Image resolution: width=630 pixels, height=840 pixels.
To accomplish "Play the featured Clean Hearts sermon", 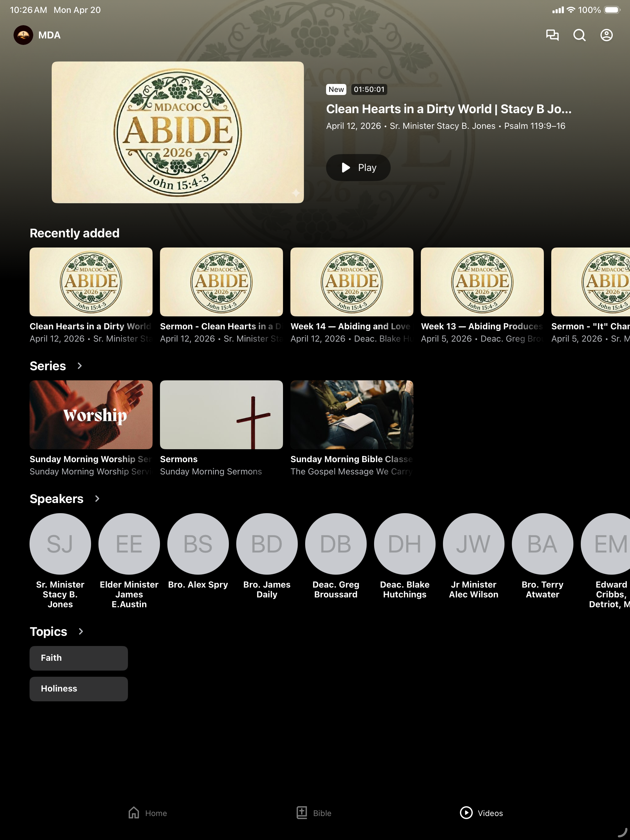I will coord(358,168).
